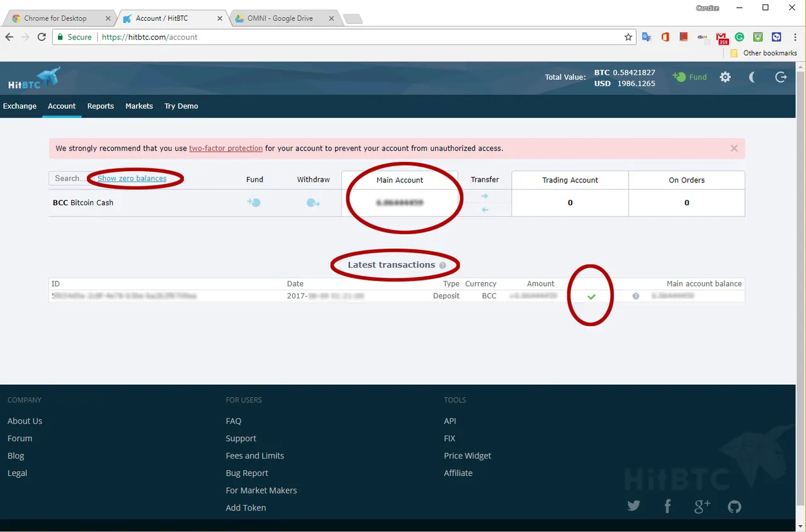Viewport: 806px width, 532px height.
Task: Open the Forum footer link
Action: coord(20,438)
